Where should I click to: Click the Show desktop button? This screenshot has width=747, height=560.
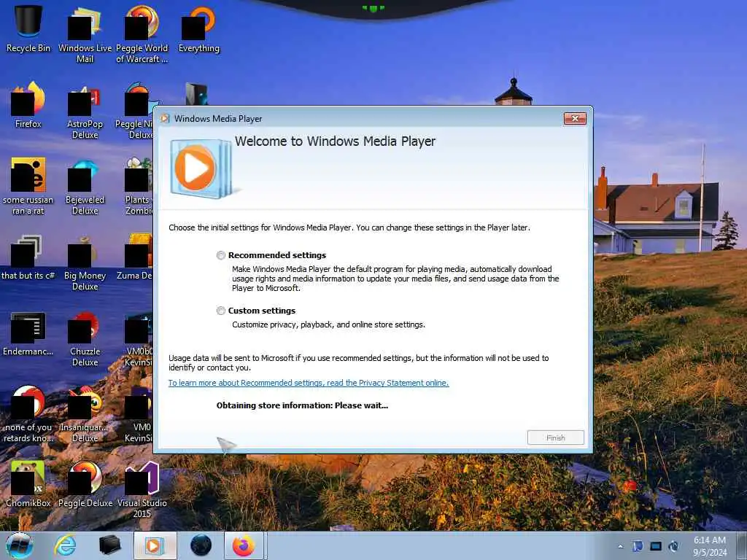pyautogui.click(x=742, y=546)
